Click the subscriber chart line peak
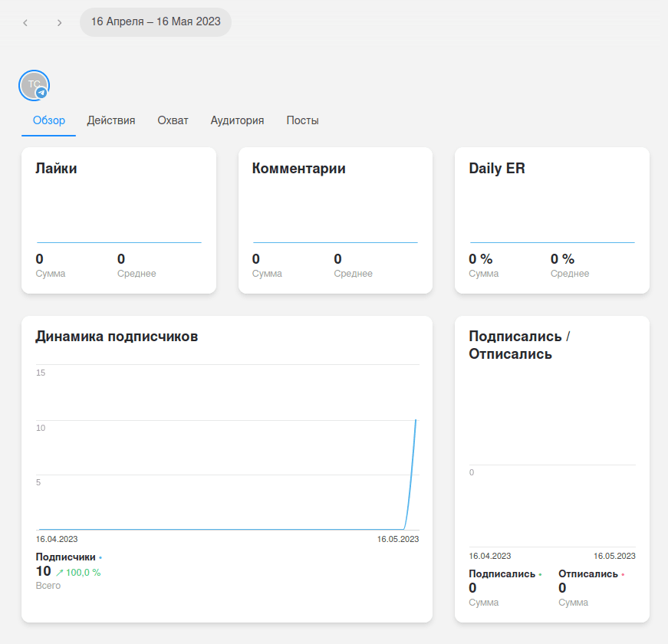668x644 pixels. click(x=416, y=420)
